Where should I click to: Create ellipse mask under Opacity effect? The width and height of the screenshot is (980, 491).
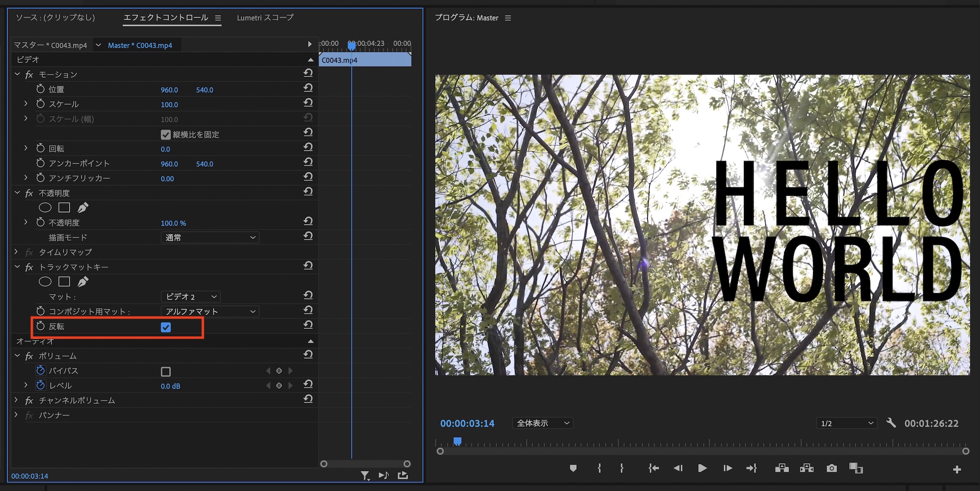tap(45, 208)
